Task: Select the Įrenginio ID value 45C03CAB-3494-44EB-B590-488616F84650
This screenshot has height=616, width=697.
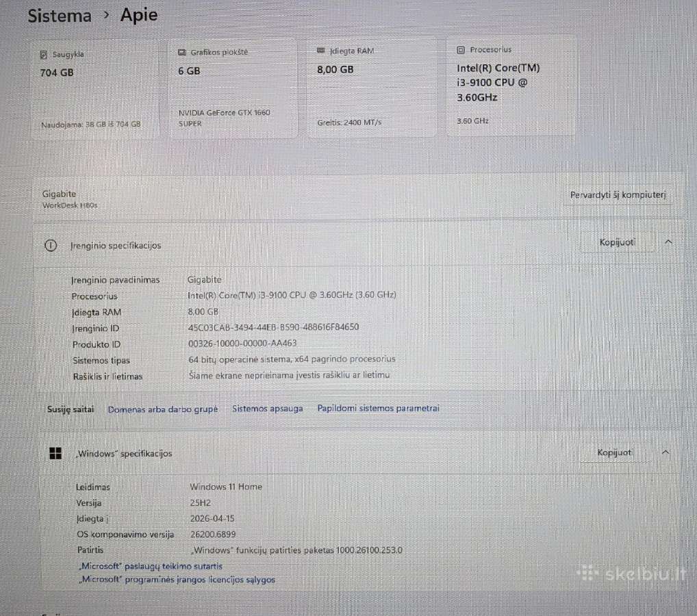Action: (273, 327)
